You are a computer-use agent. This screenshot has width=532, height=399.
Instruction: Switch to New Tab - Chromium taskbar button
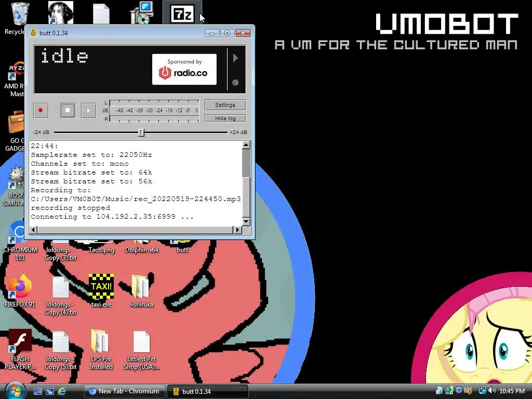124,391
